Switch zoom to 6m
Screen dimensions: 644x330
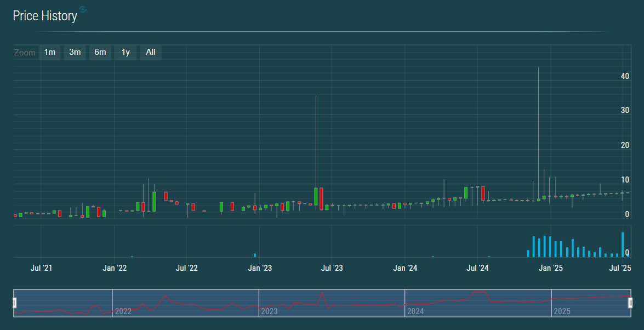[100, 52]
